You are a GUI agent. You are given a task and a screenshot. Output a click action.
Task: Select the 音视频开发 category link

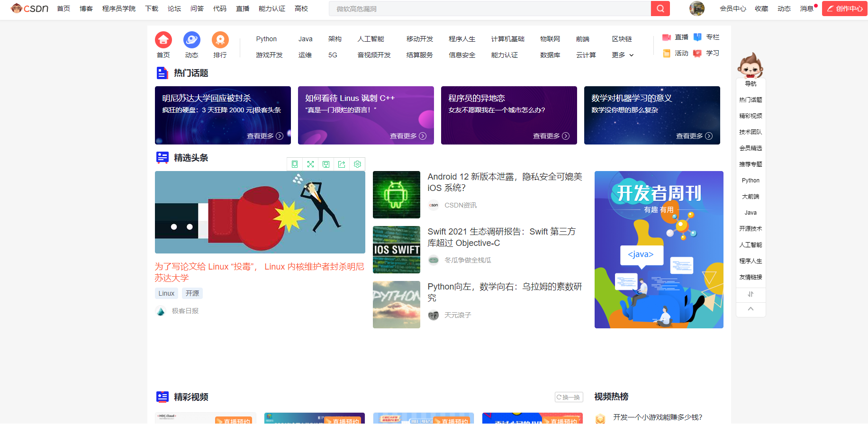click(x=374, y=55)
